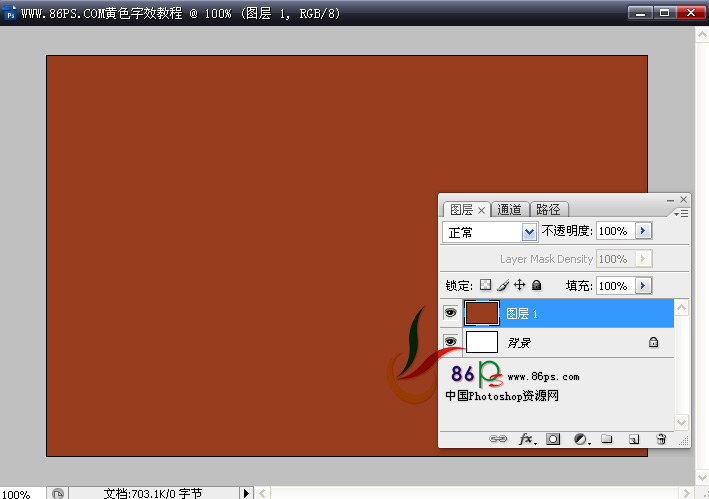The width and height of the screenshot is (709, 499).
Task: Click the Photoshop document icon in title bar
Action: point(9,13)
